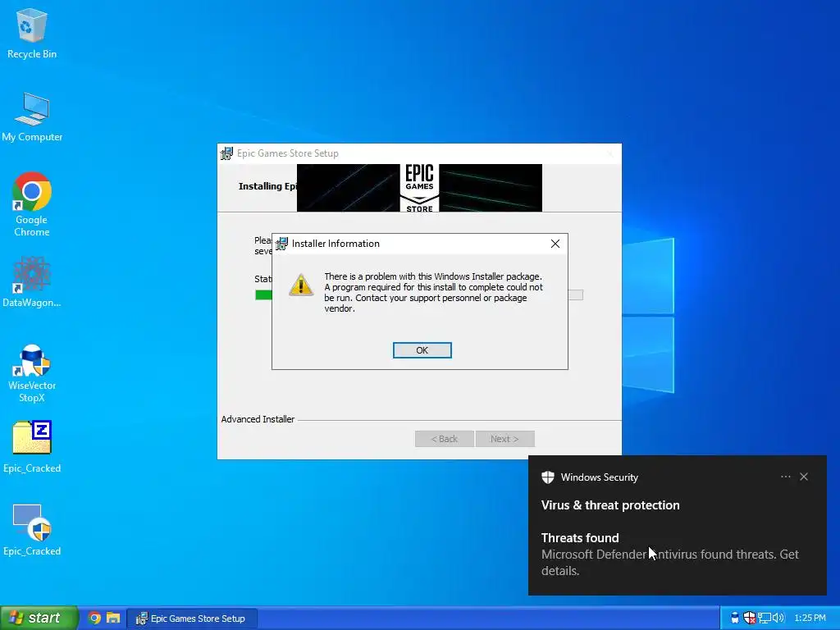Open the Windows Security notification options menu
840x630 pixels.
pyautogui.click(x=785, y=477)
